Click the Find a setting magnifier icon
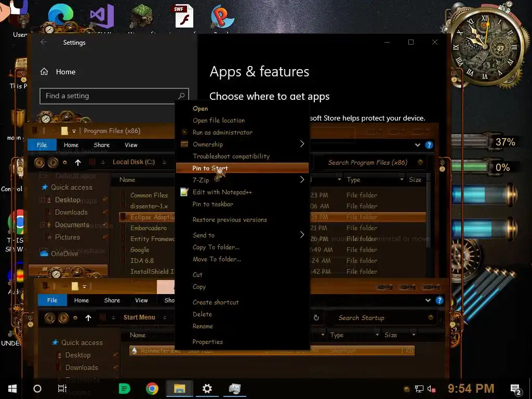The width and height of the screenshot is (532, 399). click(x=181, y=96)
